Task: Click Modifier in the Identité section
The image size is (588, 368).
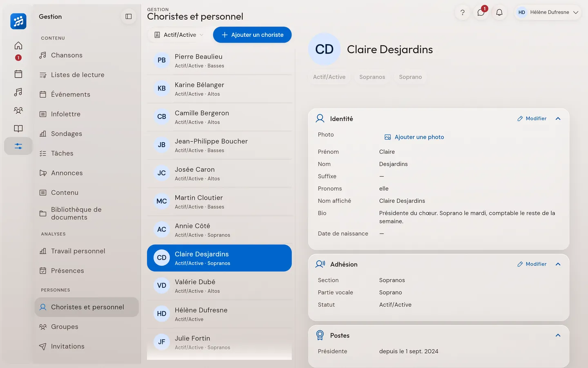Action: point(532,119)
